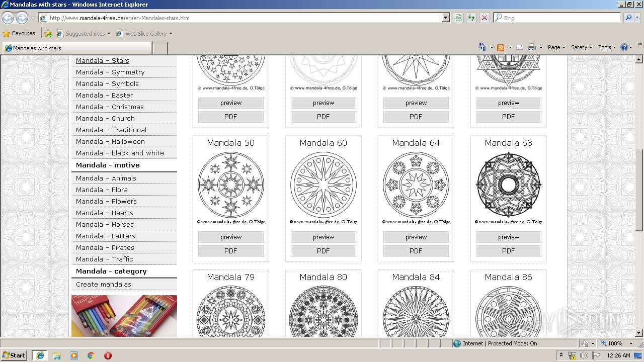Open Windows Media Player taskbar icon
This screenshot has width=644, height=362.
(74, 355)
